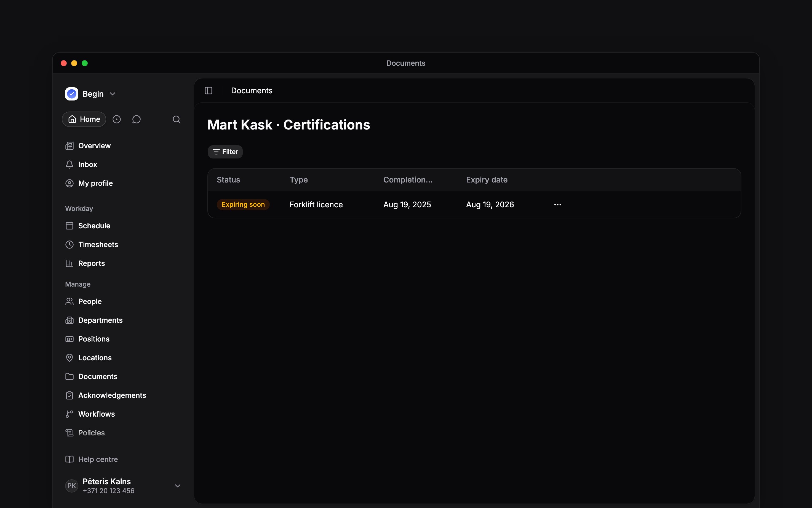Click the Completion column header
The height and width of the screenshot is (508, 812).
[408, 180]
